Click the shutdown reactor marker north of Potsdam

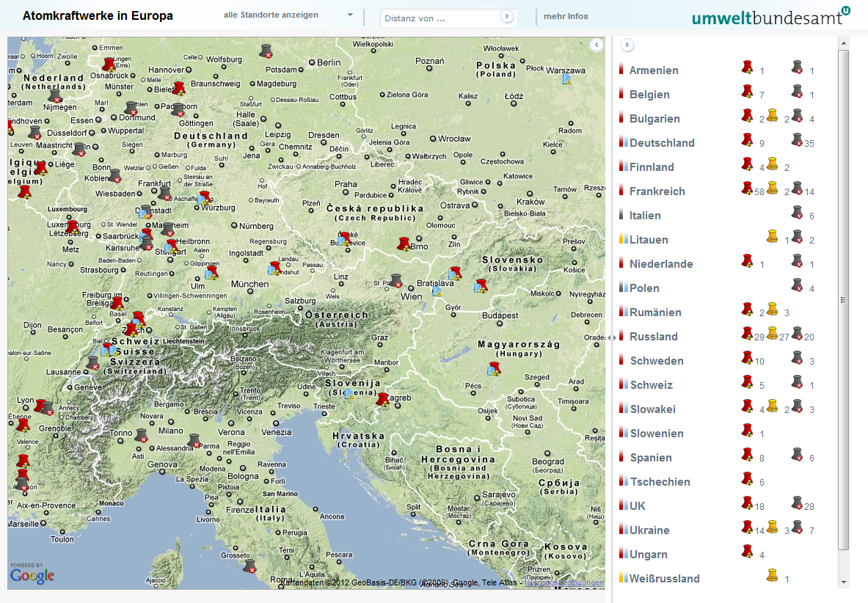click(x=266, y=51)
